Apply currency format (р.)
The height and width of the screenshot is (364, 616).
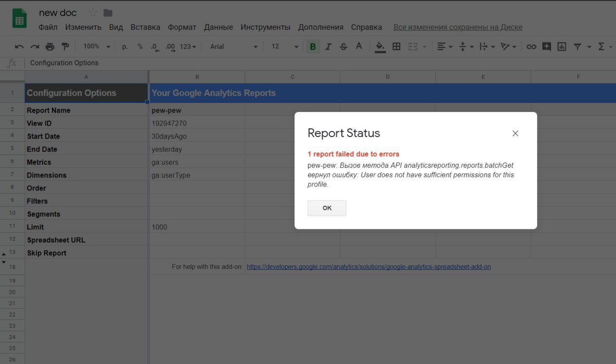pyautogui.click(x=125, y=47)
